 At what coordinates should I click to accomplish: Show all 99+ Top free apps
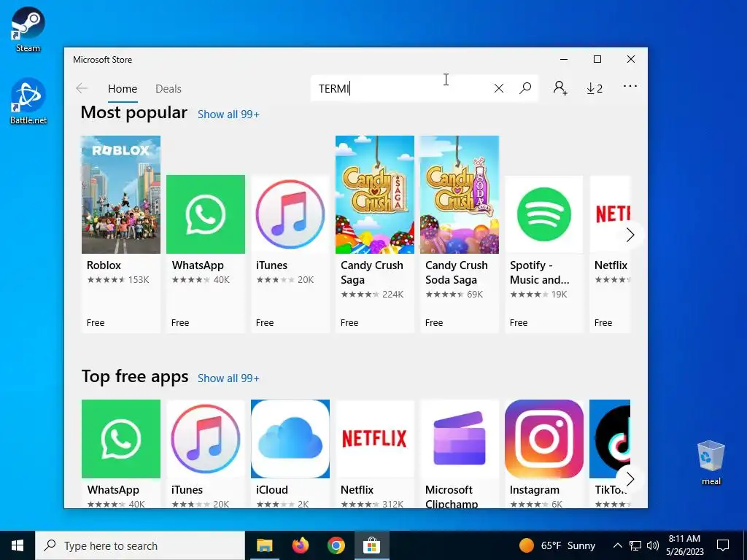click(228, 378)
